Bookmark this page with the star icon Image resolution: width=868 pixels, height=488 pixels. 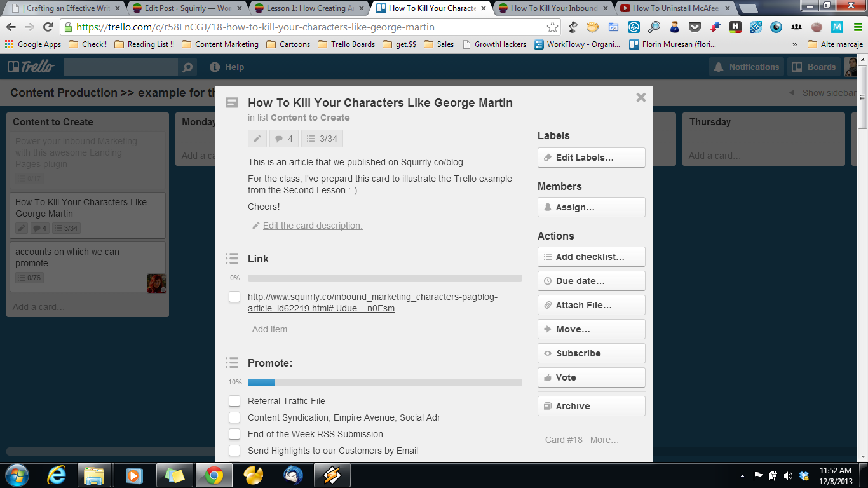coord(552,27)
